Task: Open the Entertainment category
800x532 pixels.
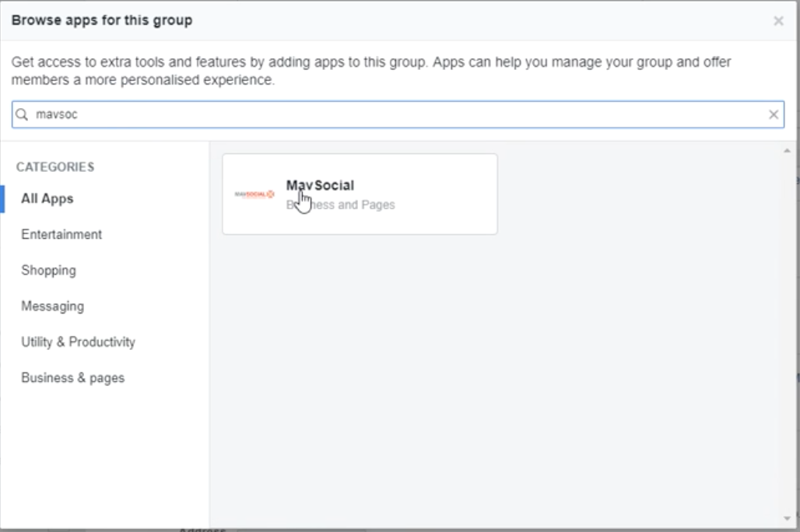Action: (61, 234)
